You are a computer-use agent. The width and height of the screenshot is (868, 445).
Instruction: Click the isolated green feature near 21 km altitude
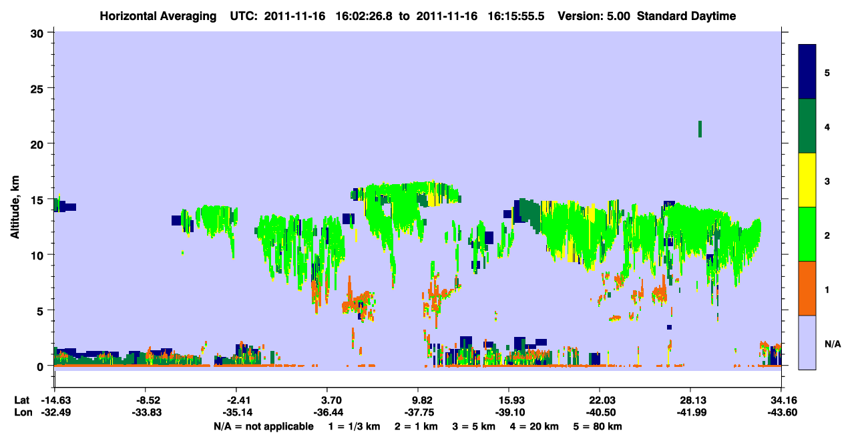pyautogui.click(x=700, y=129)
